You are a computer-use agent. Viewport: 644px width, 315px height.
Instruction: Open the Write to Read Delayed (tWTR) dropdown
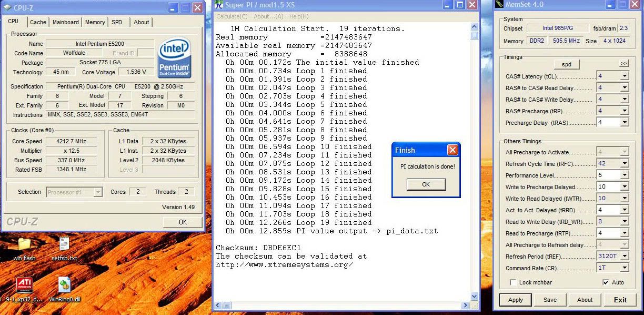[625, 199]
